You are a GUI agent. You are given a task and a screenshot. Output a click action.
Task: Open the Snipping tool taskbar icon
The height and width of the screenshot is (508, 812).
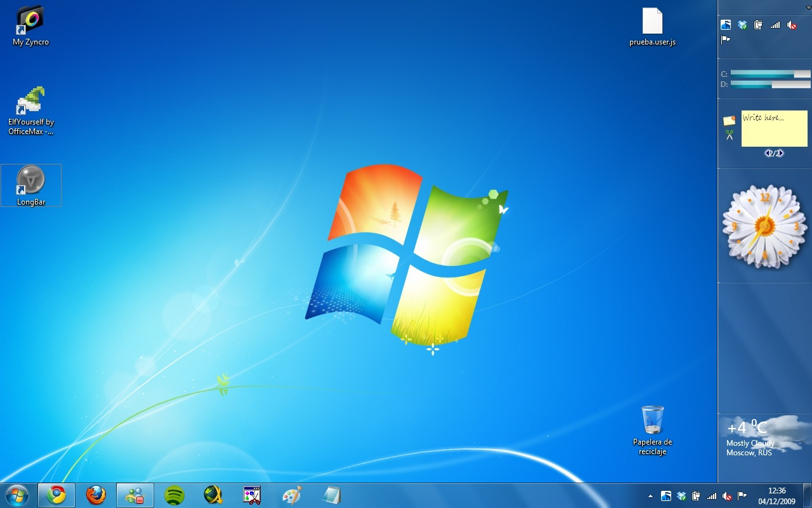pos(252,495)
